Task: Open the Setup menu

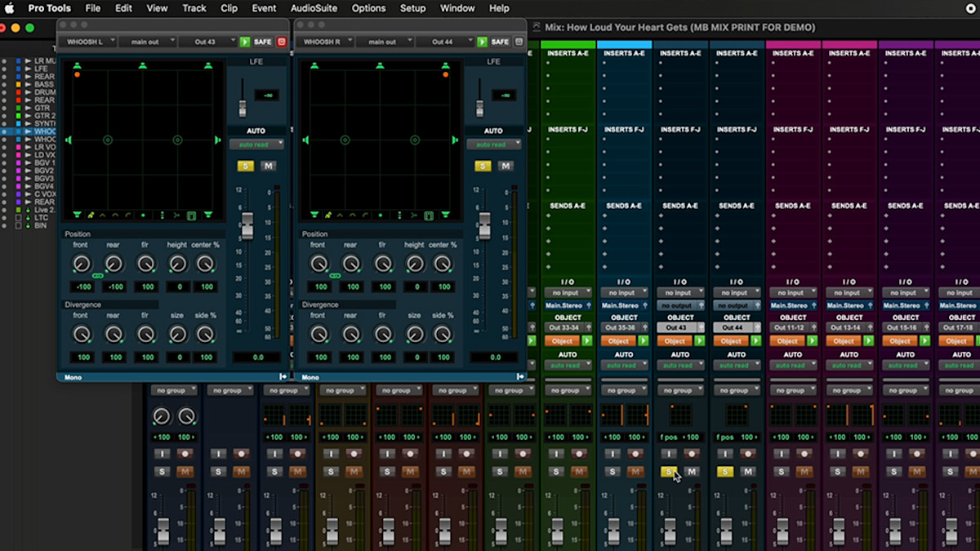Action: 412,8
